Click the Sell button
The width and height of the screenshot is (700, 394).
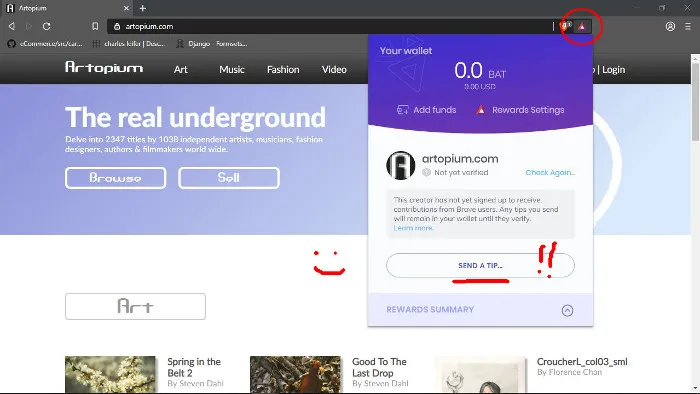click(x=229, y=178)
